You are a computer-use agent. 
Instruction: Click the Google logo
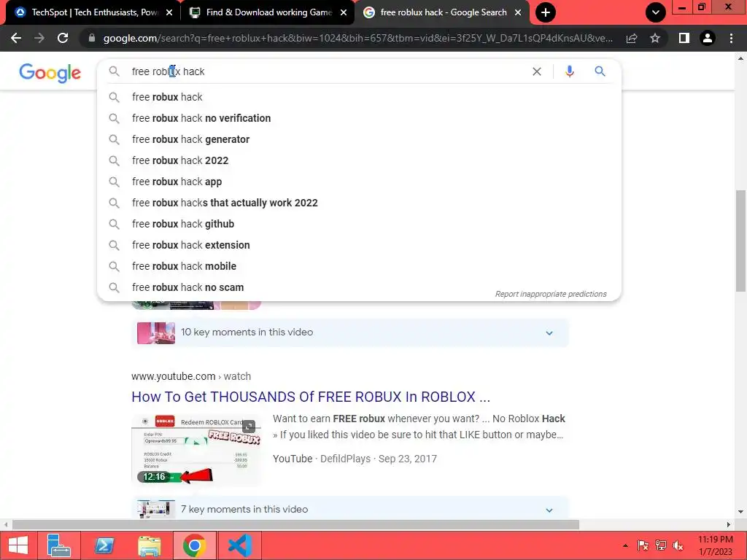point(50,73)
